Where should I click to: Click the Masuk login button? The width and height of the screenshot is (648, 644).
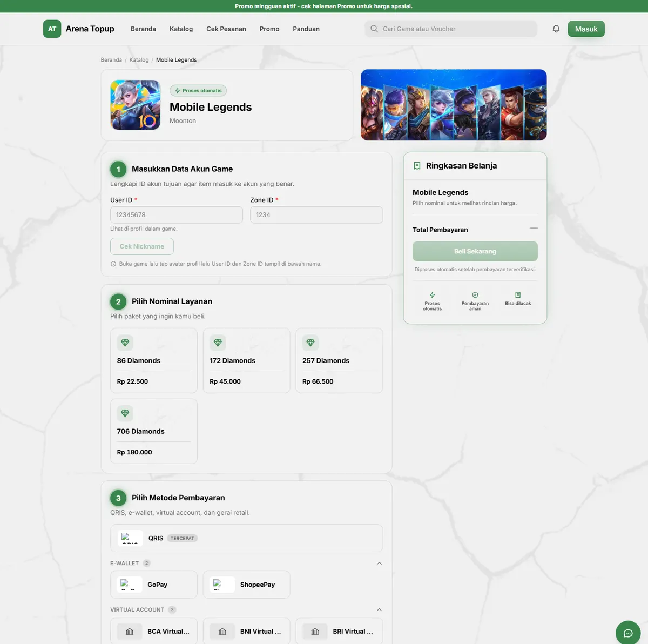click(586, 29)
